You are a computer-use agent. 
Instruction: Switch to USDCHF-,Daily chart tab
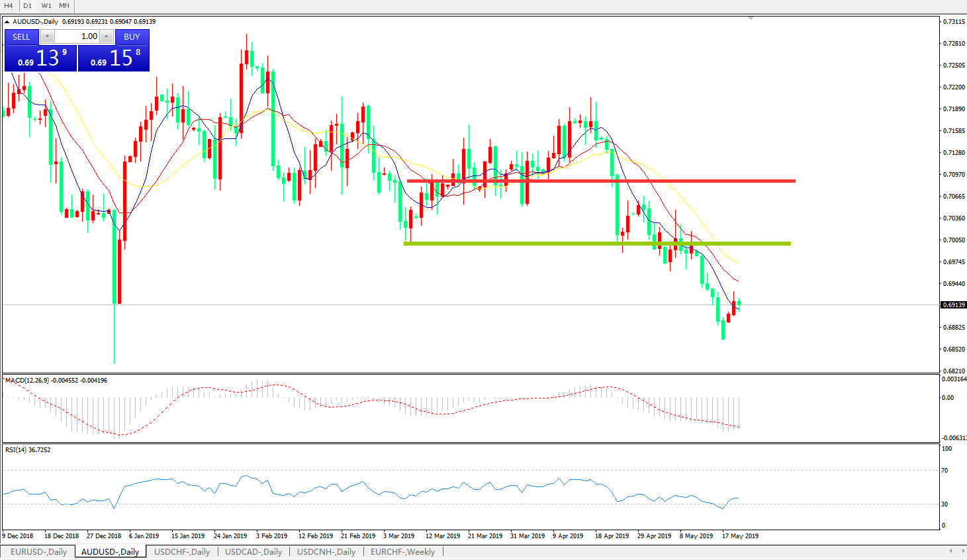[x=182, y=551]
